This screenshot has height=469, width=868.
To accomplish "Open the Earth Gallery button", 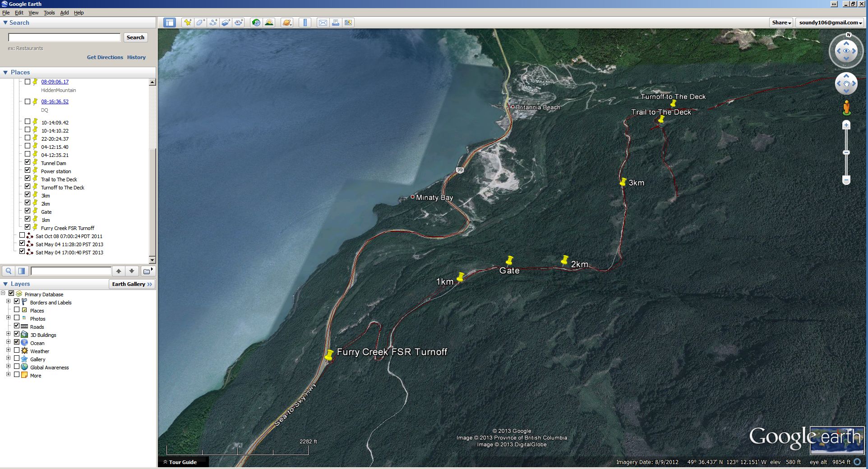I will point(132,284).
